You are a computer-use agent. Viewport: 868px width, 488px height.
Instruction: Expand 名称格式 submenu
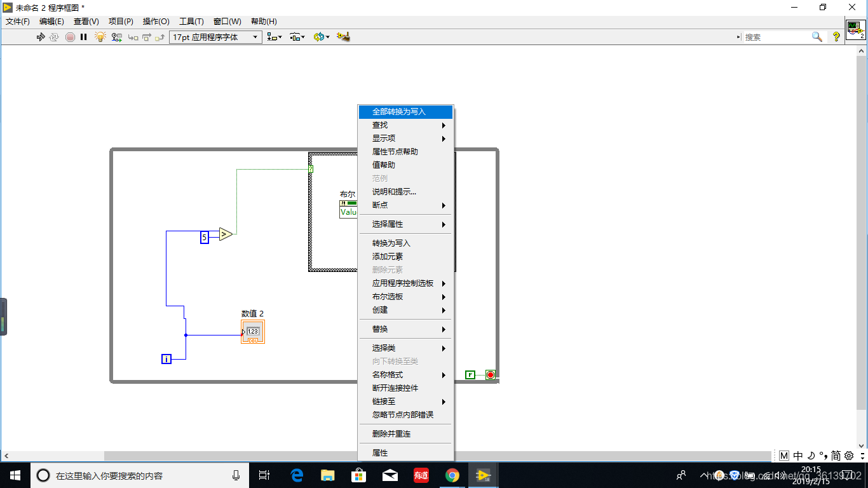pos(406,375)
